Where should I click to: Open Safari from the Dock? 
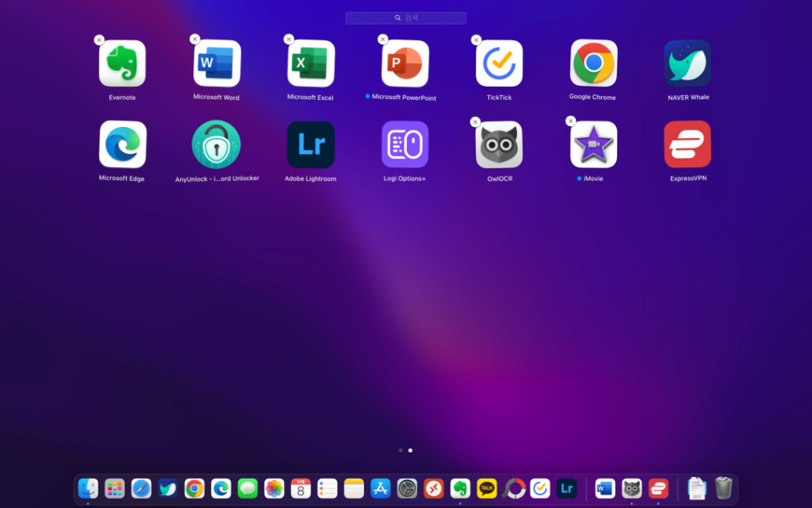[141, 489]
